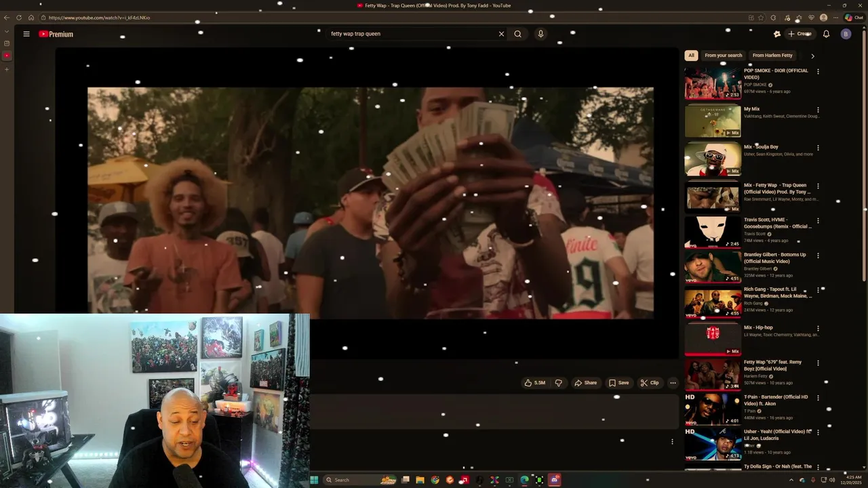
Task: Like the video with thumbs up
Action: 534,383
